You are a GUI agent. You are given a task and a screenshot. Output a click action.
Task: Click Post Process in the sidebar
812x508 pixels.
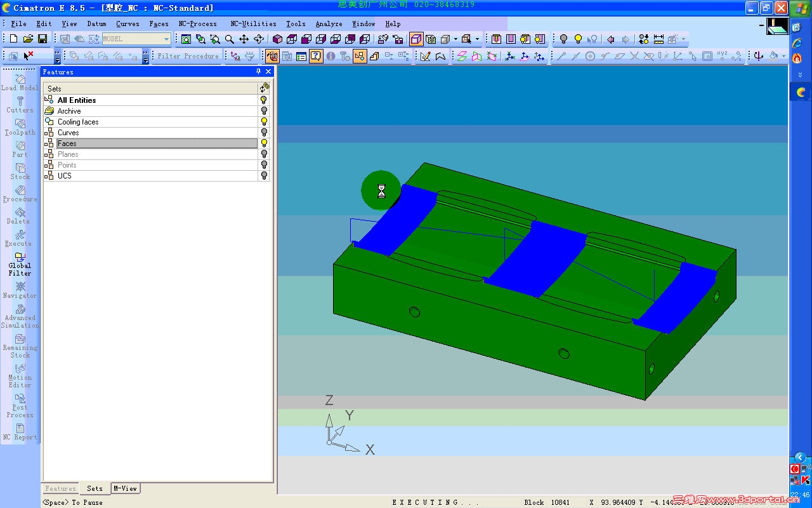click(x=20, y=406)
